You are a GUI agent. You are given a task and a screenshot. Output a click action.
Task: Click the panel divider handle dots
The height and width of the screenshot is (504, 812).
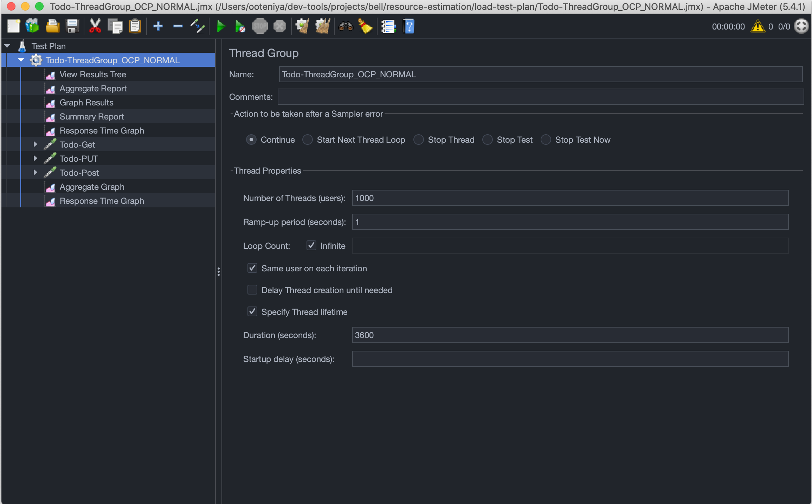219,271
